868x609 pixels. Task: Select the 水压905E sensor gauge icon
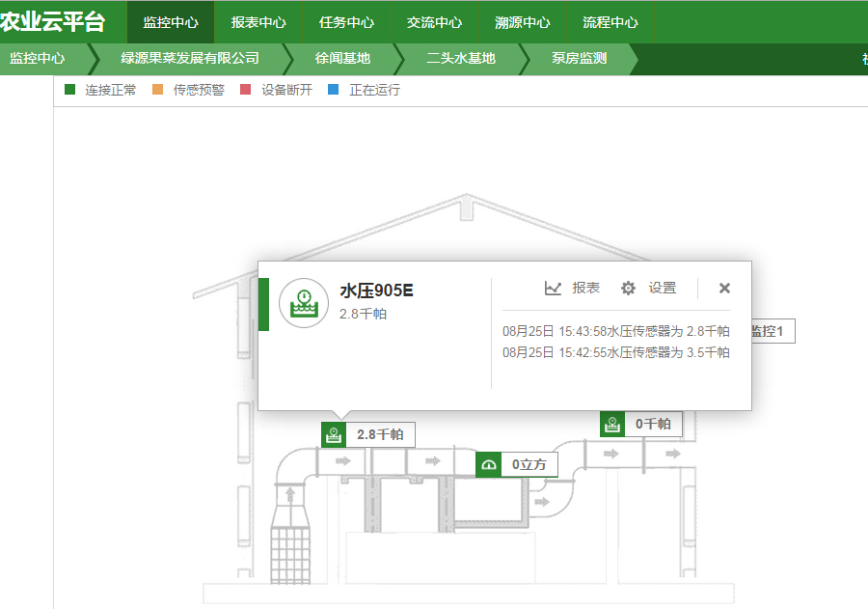pyautogui.click(x=304, y=303)
